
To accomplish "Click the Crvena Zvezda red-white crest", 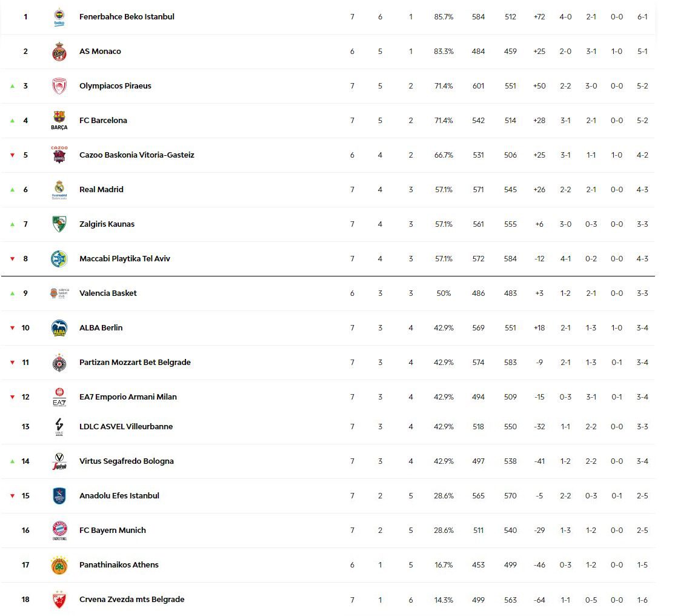I will [59, 600].
